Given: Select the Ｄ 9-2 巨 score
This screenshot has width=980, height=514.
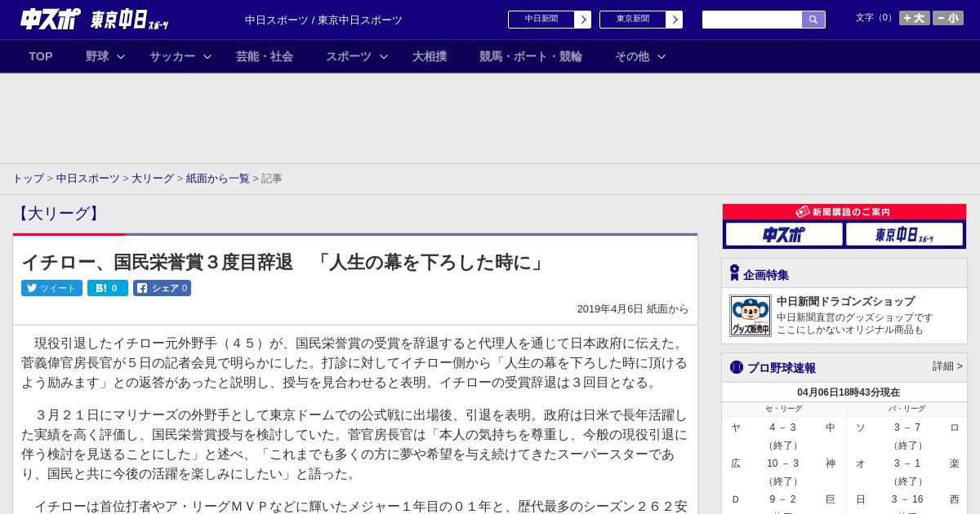Looking at the screenshot, I should coord(783,499).
